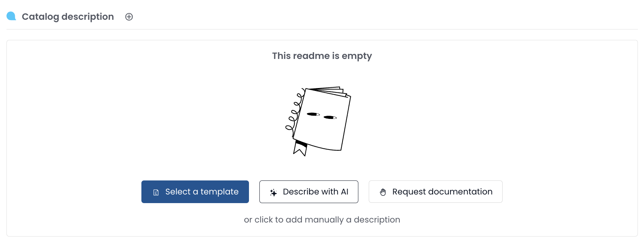Image resolution: width=644 pixels, height=243 pixels.
Task: Click the blue speech bubble icon
Action: (x=11, y=16)
